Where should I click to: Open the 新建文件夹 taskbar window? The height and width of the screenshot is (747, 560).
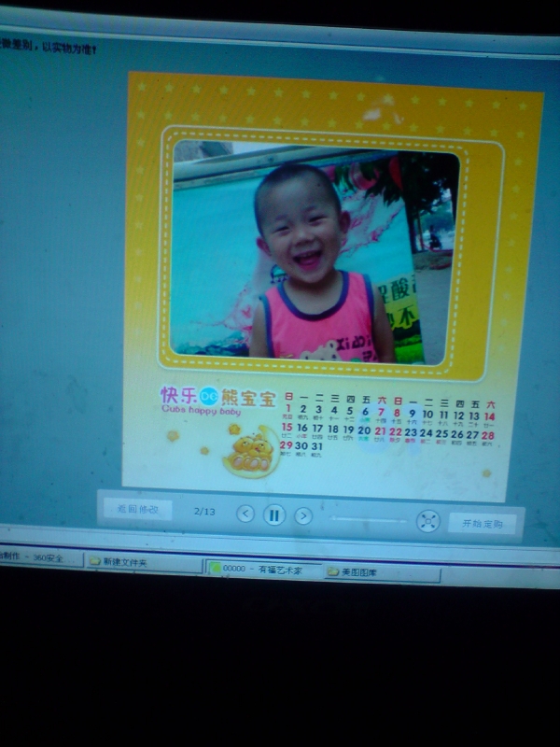tap(124, 561)
